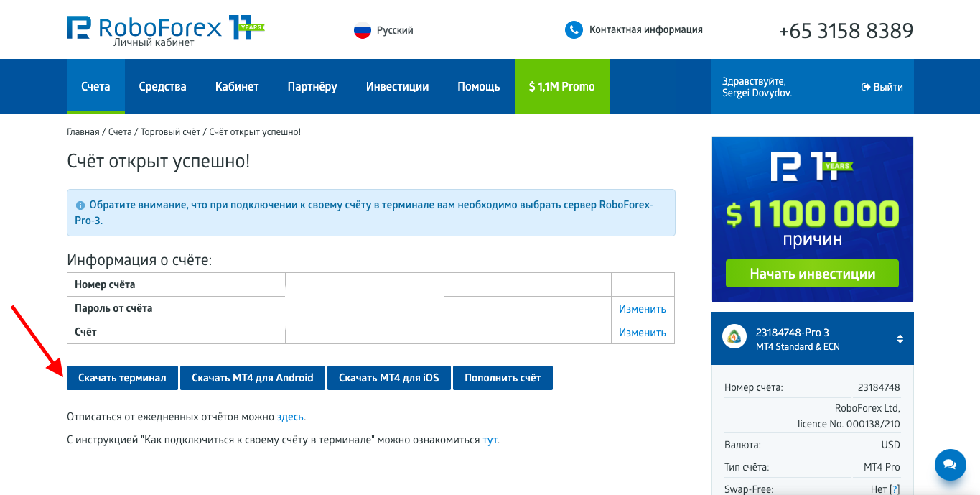Click the Swap-Free help question mark
Image resolution: width=980 pixels, height=495 pixels.
895,489
